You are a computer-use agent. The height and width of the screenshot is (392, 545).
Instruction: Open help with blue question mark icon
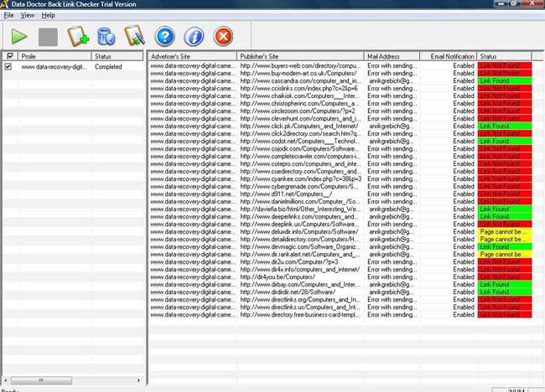click(164, 36)
